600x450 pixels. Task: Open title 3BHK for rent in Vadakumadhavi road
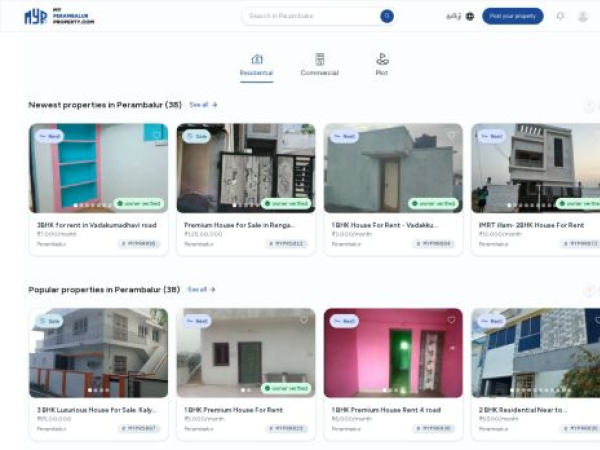point(96,225)
